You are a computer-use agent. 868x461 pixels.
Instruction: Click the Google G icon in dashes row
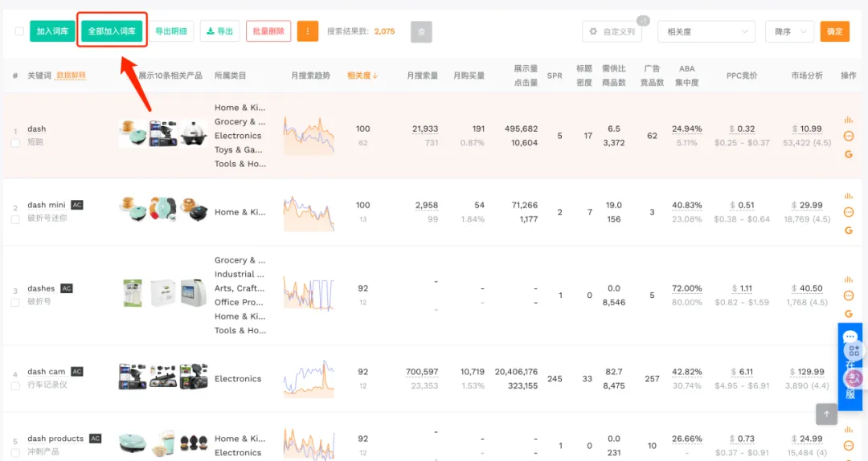848,314
